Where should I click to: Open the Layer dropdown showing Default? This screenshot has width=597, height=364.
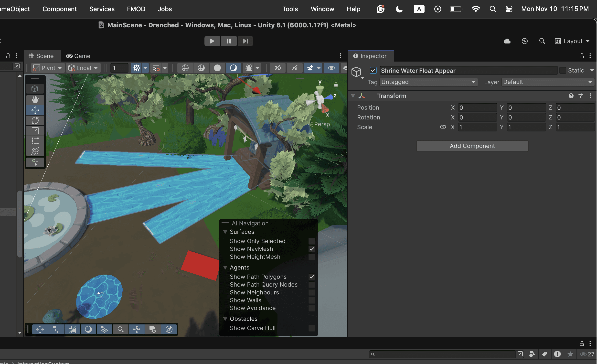[x=547, y=82]
